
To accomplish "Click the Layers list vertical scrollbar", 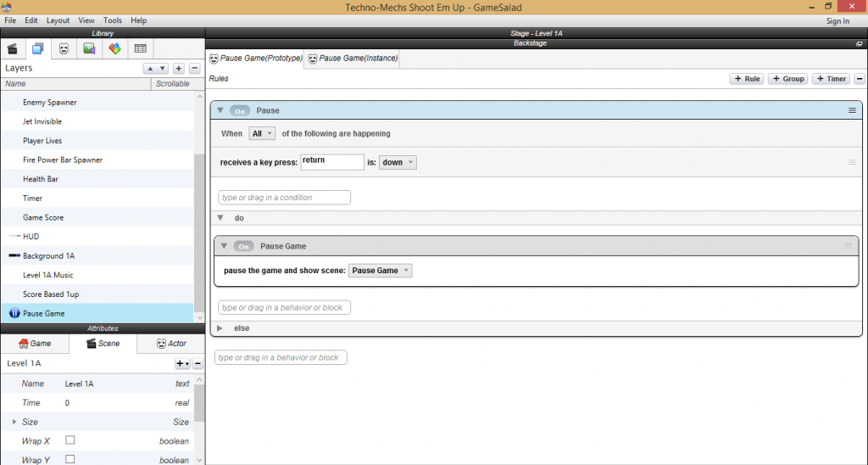I will pyautogui.click(x=200, y=232).
